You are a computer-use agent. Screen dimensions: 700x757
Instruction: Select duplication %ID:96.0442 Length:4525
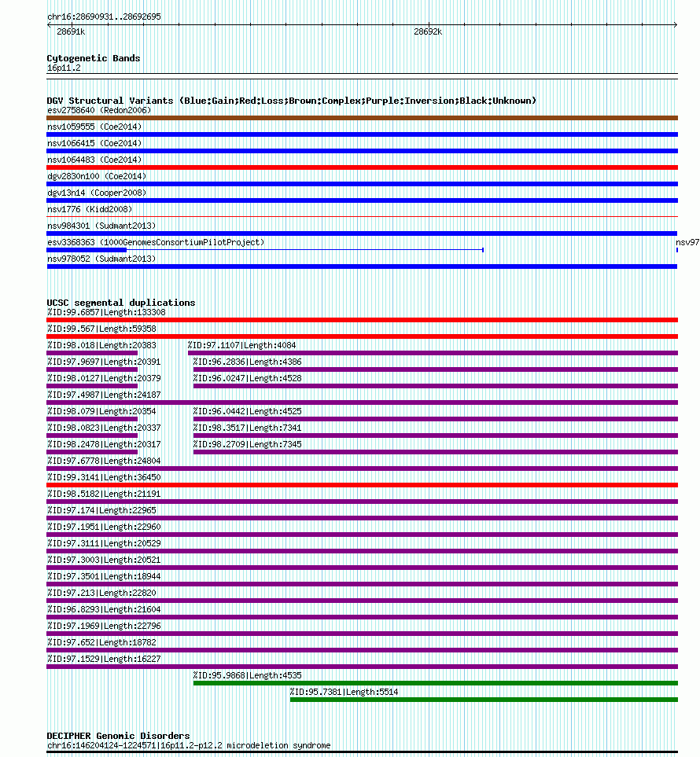(247, 411)
